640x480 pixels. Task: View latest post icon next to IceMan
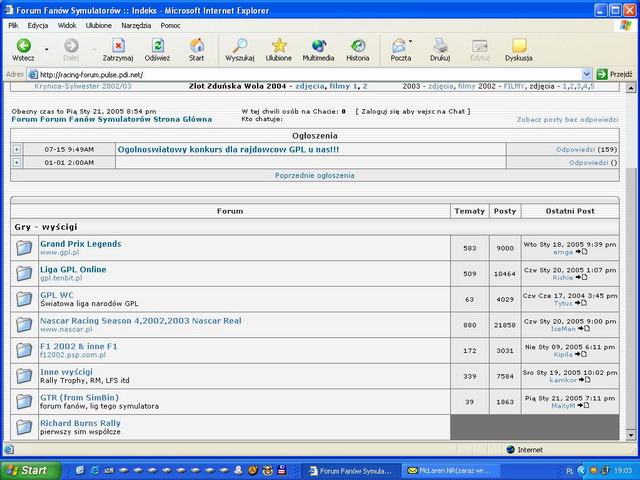(584, 329)
